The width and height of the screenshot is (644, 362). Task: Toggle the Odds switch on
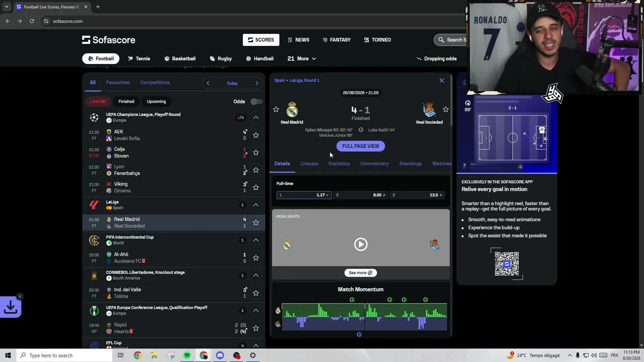pyautogui.click(x=256, y=102)
